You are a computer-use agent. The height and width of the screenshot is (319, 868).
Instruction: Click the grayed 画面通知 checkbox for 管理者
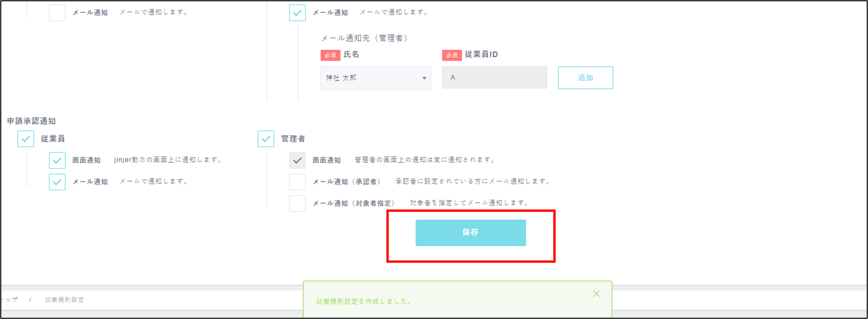(x=297, y=160)
